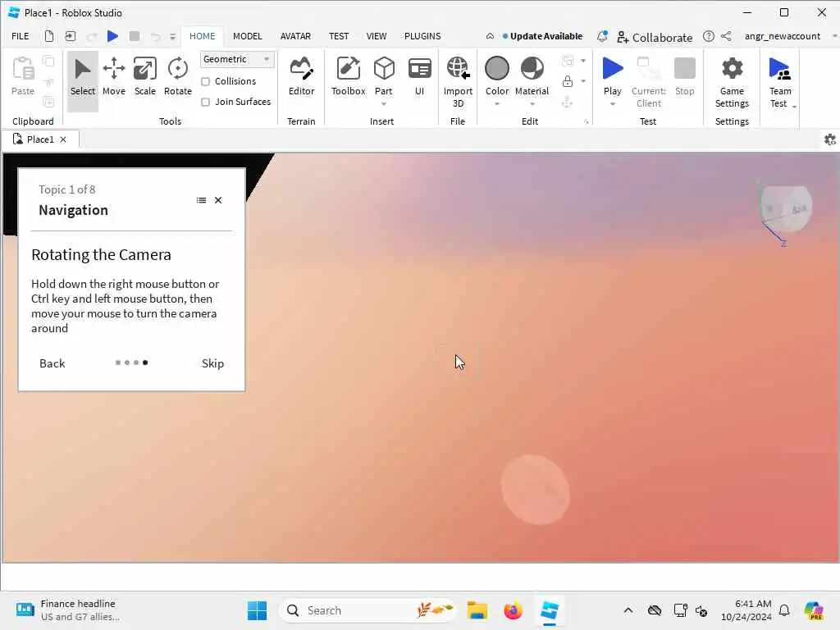This screenshot has height=630, width=840.
Task: Switch to the AVATAR tab
Action: click(295, 36)
